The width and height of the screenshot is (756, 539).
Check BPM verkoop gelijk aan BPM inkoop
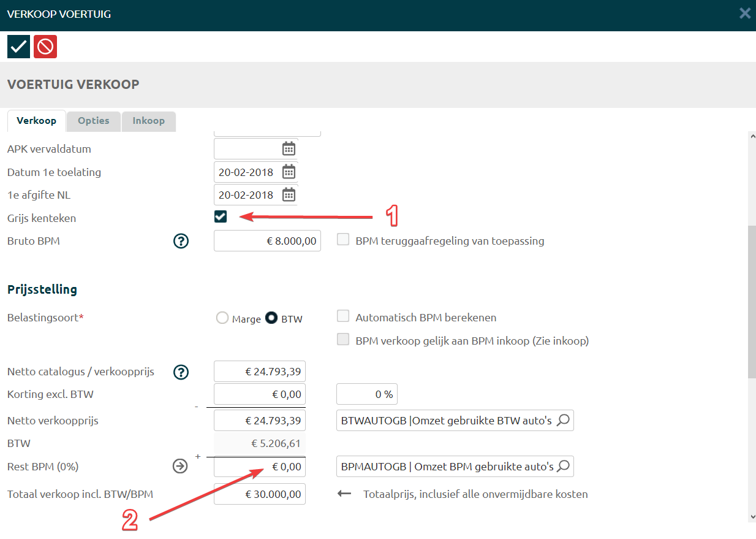[x=344, y=340]
